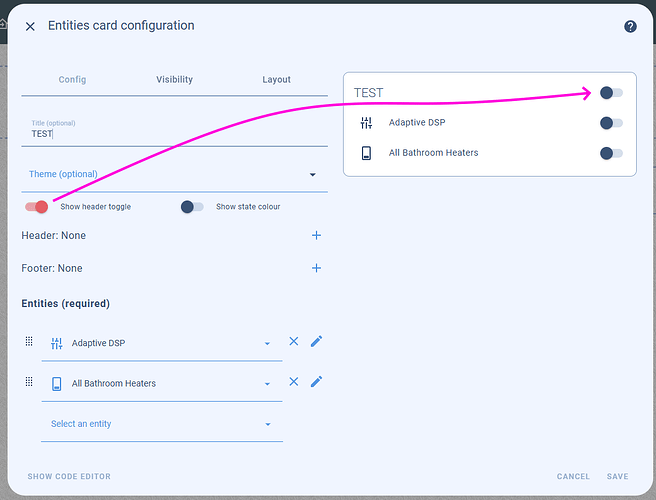Toggle the TEST header switch in preview
Viewport: 656px width, 500px height.
611,93
